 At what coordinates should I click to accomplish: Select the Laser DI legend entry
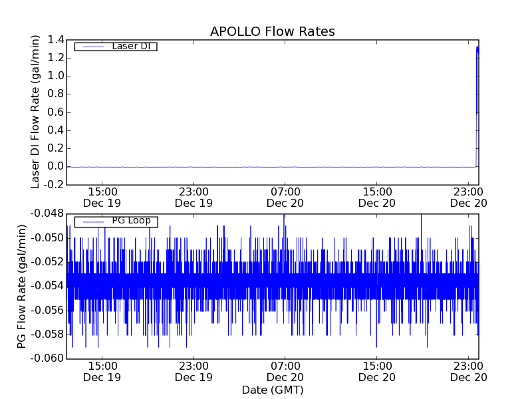click(130, 47)
